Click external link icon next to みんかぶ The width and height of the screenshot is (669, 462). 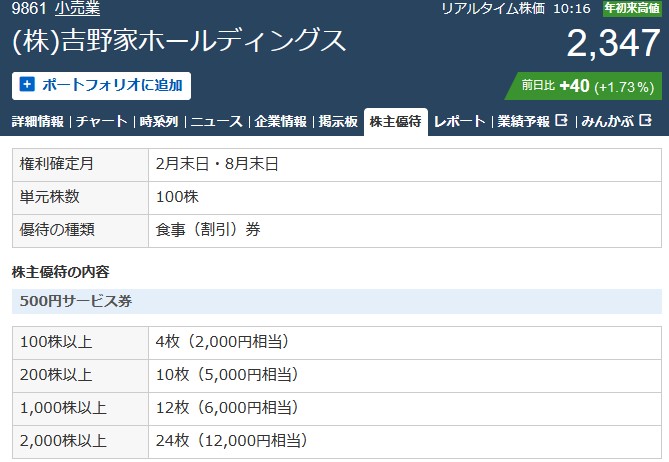tap(646, 121)
